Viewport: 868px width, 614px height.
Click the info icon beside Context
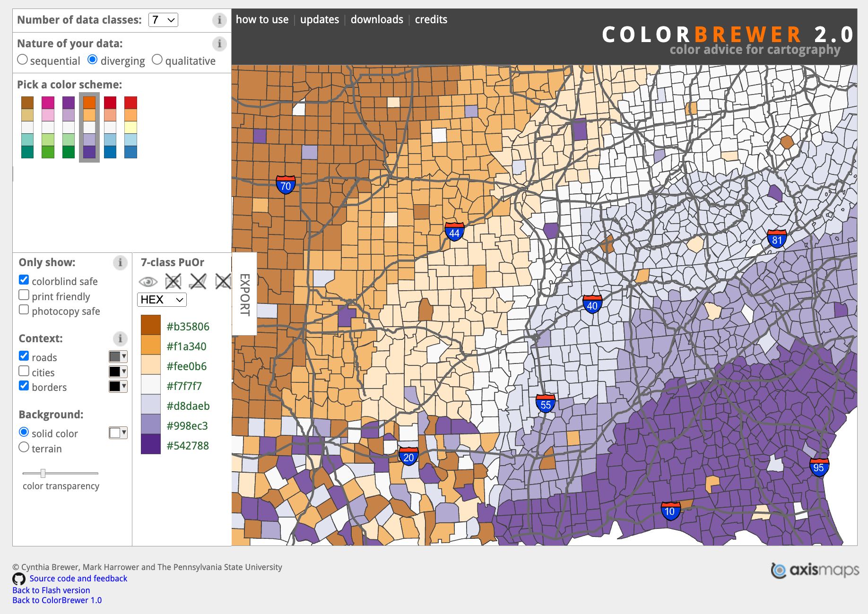120,339
